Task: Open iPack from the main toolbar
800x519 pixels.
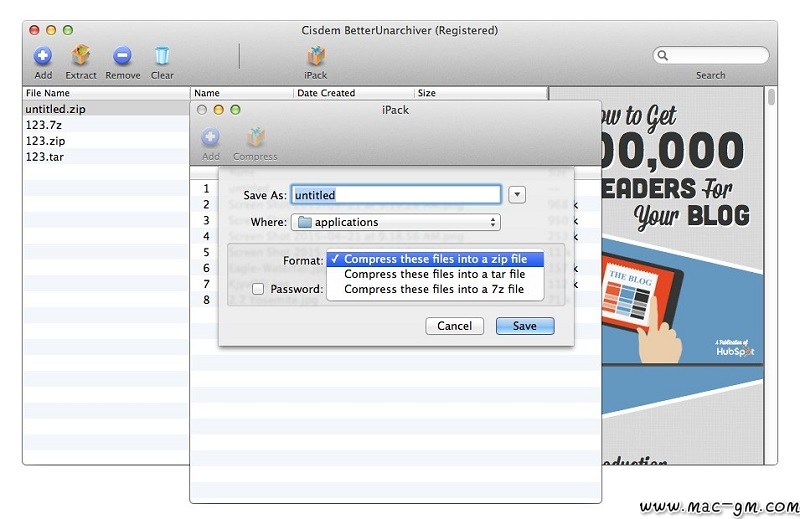Action: pyautogui.click(x=316, y=56)
